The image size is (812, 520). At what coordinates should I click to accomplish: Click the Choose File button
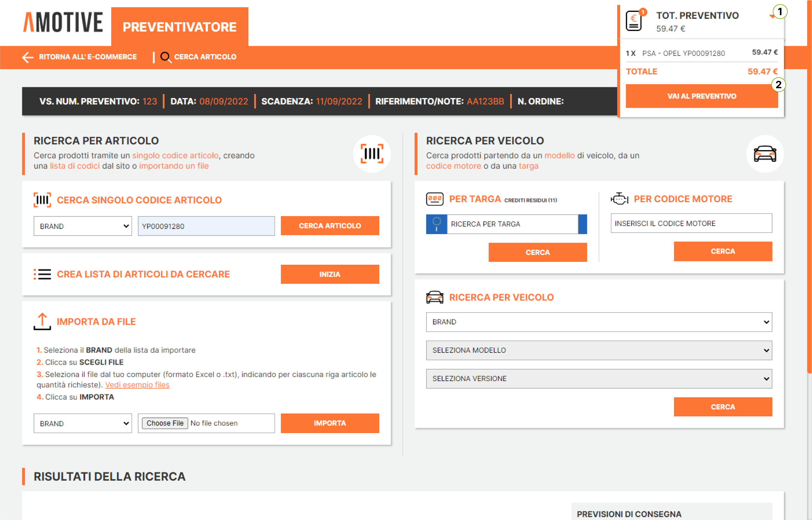[x=165, y=423]
